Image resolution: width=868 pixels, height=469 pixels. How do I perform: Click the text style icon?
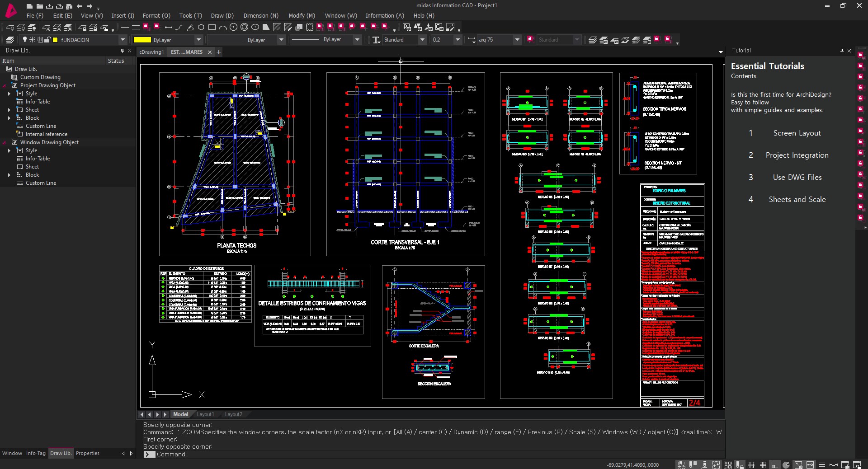pyautogui.click(x=376, y=40)
